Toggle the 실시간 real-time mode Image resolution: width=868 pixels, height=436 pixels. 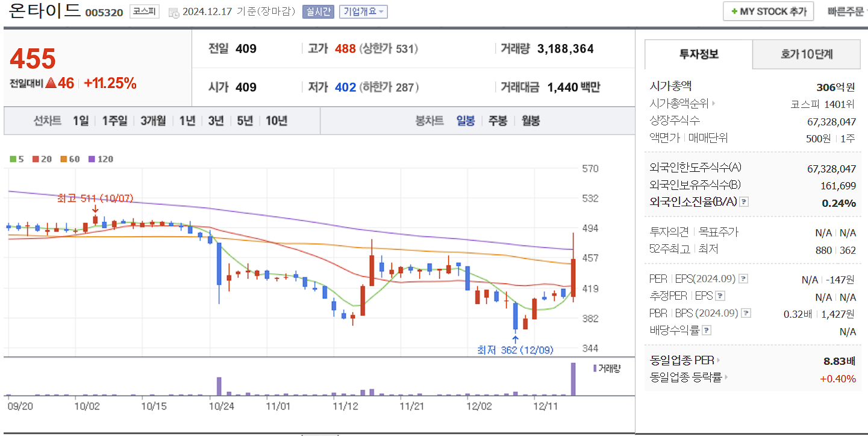[318, 11]
